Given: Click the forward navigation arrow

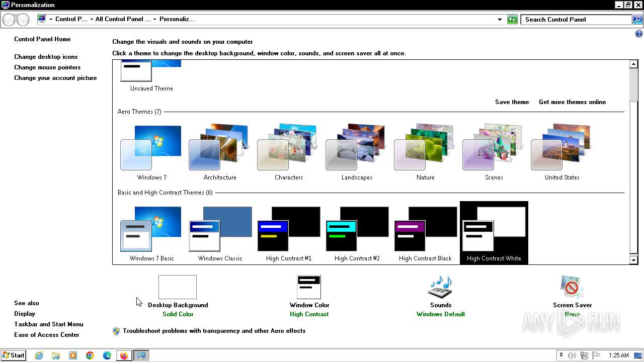Looking at the screenshot, I should click(23, 20).
